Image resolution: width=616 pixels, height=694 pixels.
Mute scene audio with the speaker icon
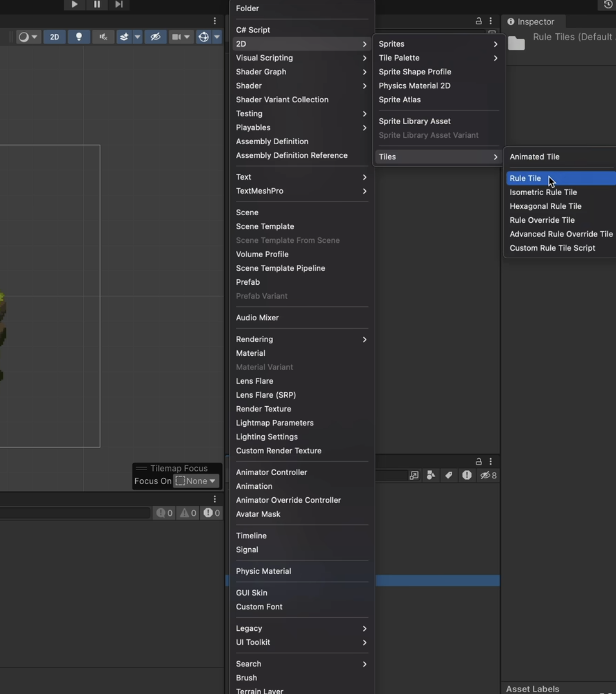tap(103, 37)
